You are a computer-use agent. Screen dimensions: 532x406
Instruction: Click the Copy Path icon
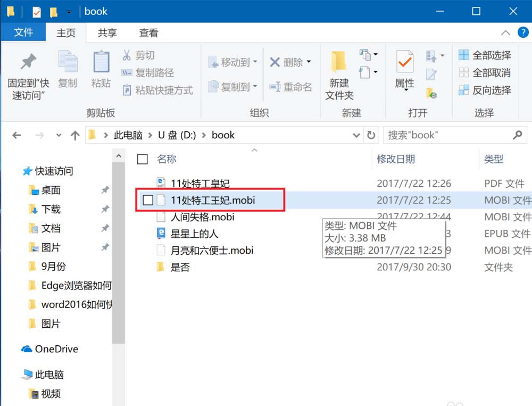127,73
